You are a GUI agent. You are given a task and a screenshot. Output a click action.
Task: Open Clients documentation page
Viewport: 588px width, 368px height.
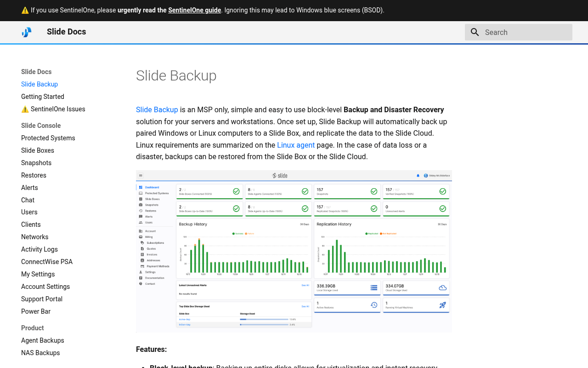(31, 224)
